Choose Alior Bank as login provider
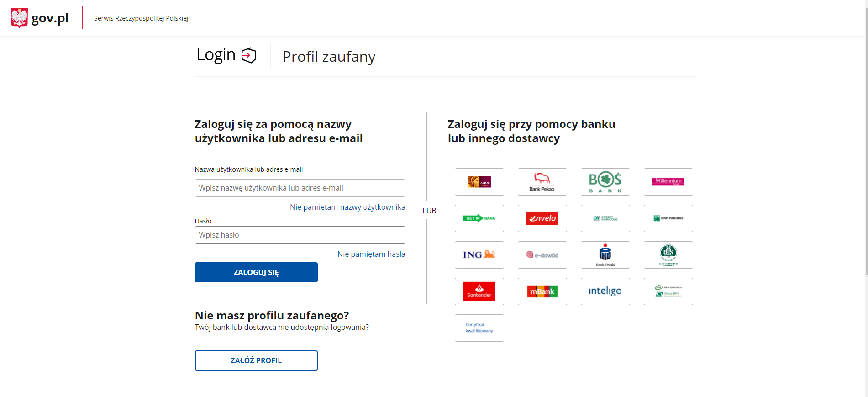 coord(479,182)
